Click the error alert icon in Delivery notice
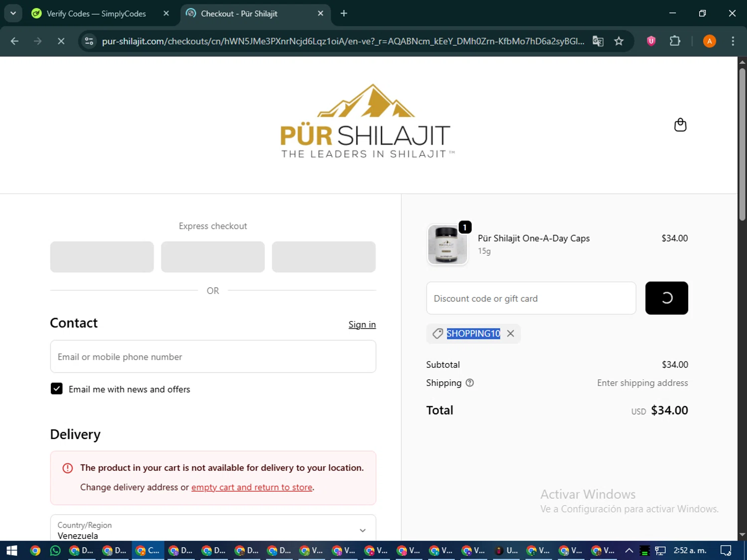The image size is (747, 560). (68, 468)
